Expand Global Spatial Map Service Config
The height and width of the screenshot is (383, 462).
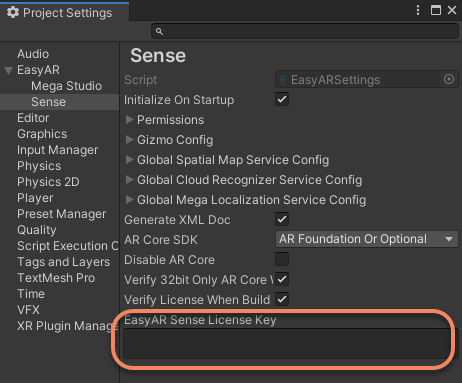pos(129,159)
